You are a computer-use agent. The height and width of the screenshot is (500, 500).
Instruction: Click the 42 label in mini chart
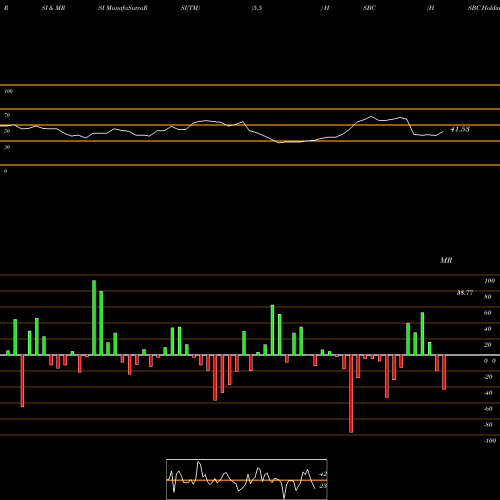tap(323, 474)
